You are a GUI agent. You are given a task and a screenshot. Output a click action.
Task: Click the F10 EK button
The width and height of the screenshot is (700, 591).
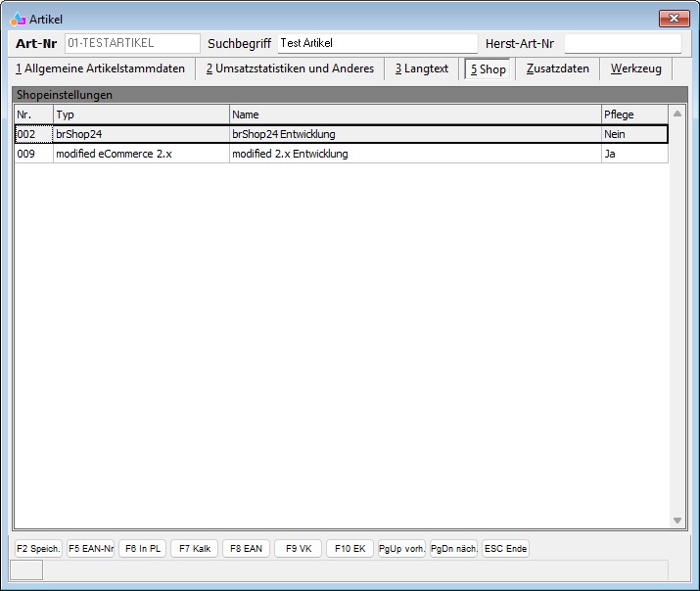tap(350, 549)
